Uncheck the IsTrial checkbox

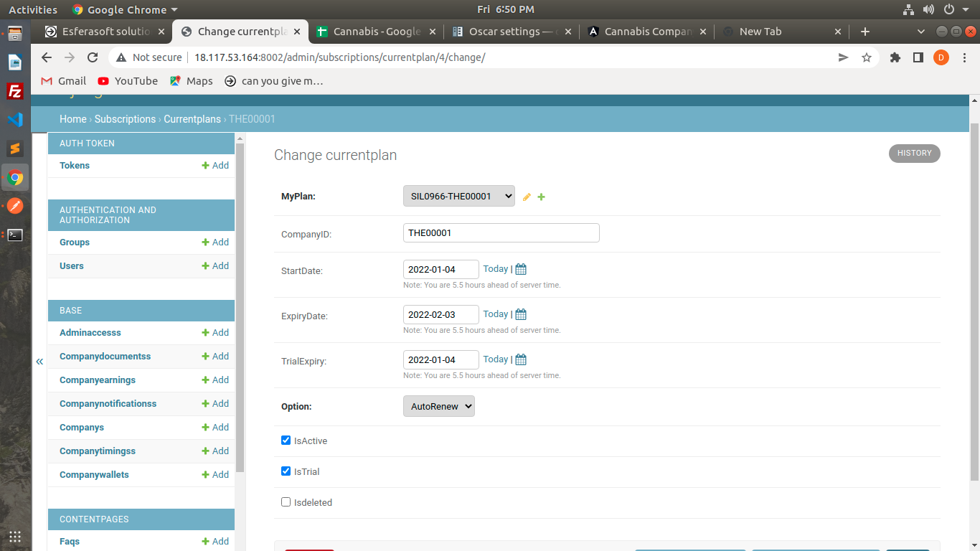point(286,471)
